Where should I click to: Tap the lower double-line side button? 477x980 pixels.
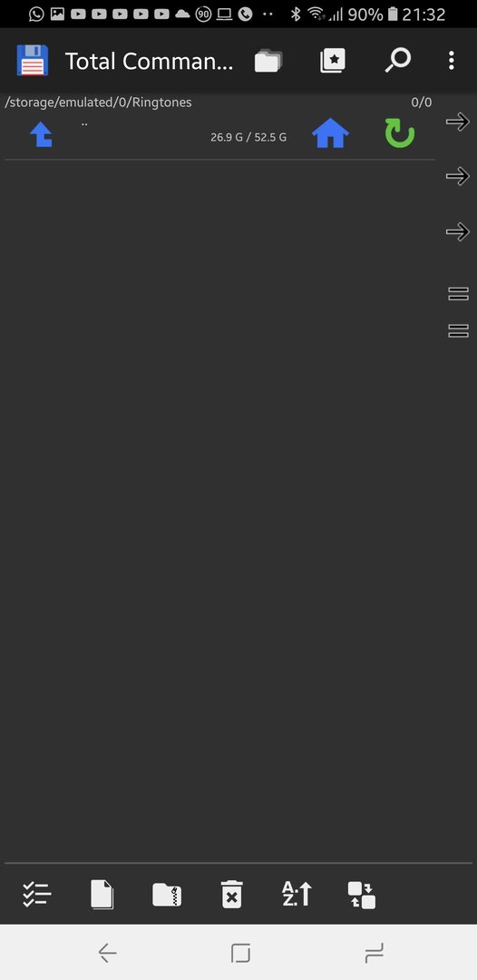click(458, 331)
